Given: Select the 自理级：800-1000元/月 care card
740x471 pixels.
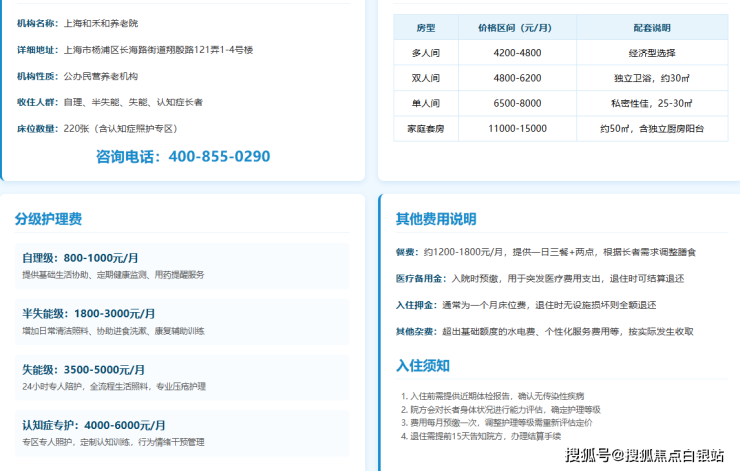Looking at the screenshot, I should (182, 266).
